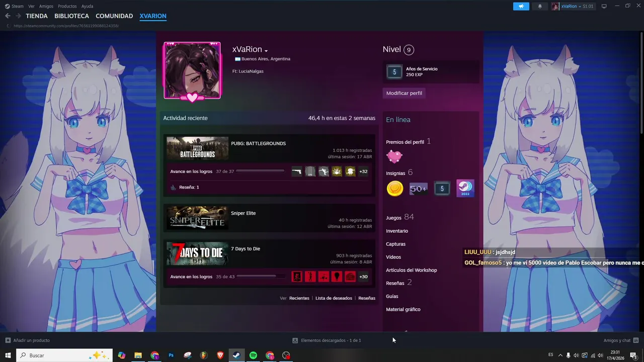This screenshot has height=362, width=644.
Task: Click the first 7 Days to Die achievement icon
Action: pyautogui.click(x=296, y=277)
